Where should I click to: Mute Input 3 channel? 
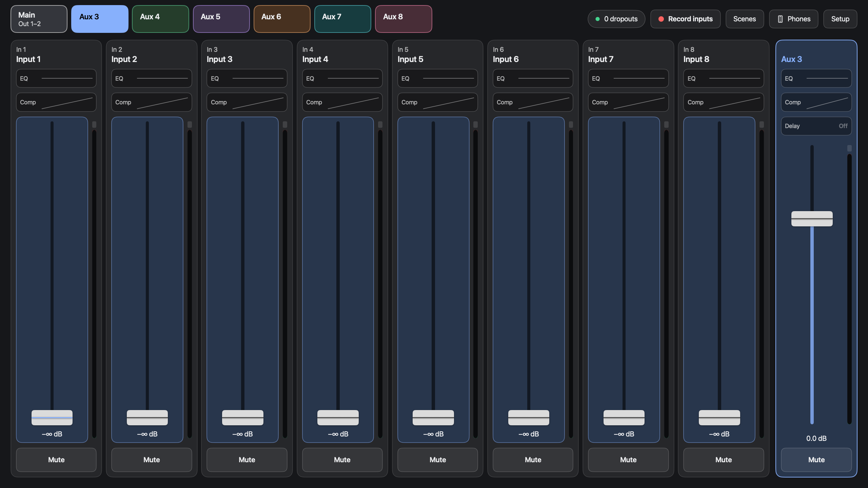[247, 460]
